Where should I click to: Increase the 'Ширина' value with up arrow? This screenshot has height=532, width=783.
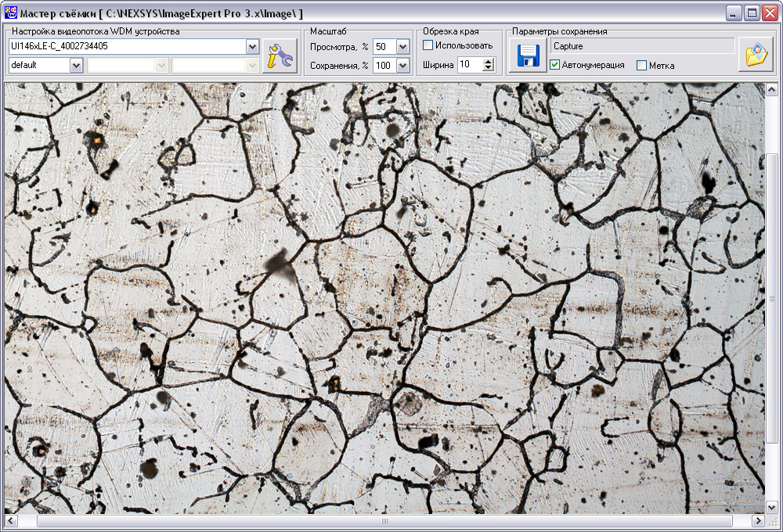tap(489, 62)
